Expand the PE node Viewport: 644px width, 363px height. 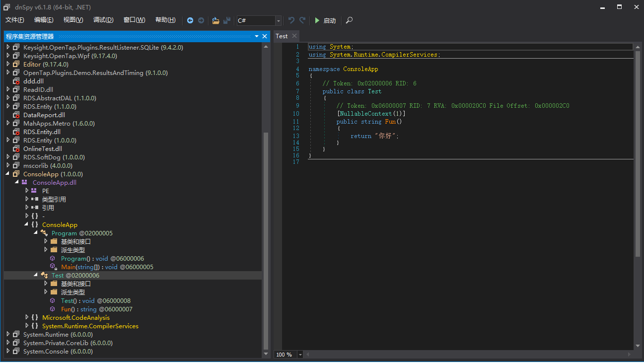[27, 191]
